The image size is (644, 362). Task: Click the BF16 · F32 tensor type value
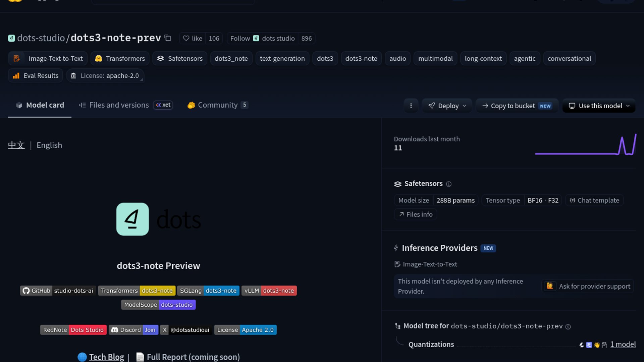click(x=543, y=200)
